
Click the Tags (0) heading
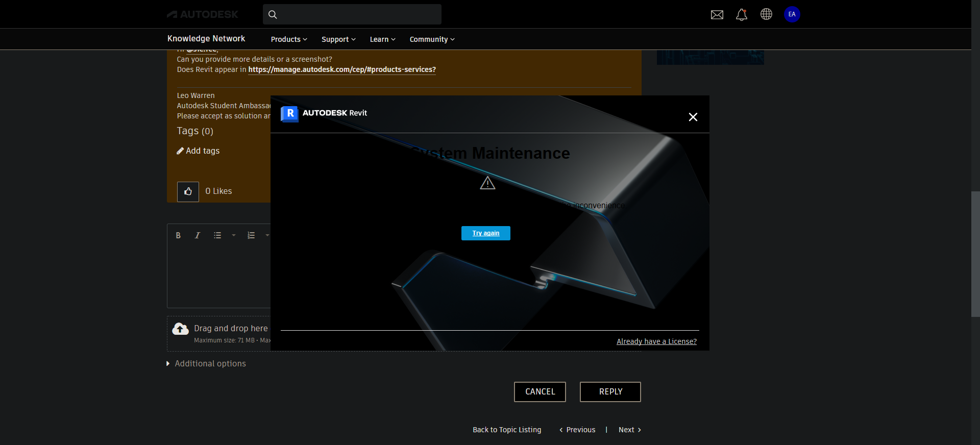(195, 131)
